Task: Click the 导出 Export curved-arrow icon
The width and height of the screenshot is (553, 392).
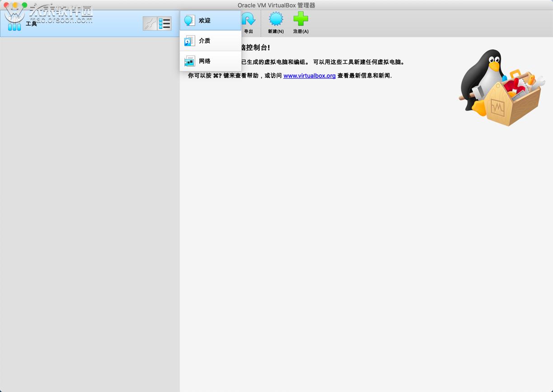Action: (x=248, y=18)
